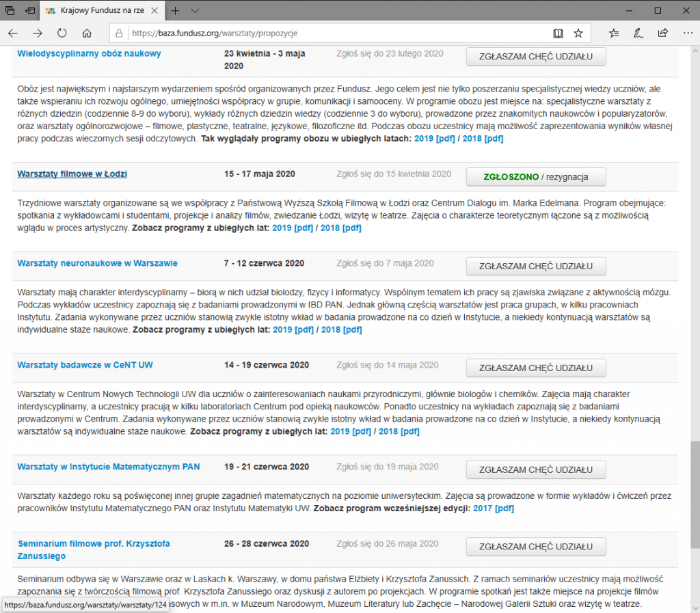This screenshot has height=613, width=700.
Task: Open Wielodyscyplinarny obóz naukowy link
Action: (89, 53)
